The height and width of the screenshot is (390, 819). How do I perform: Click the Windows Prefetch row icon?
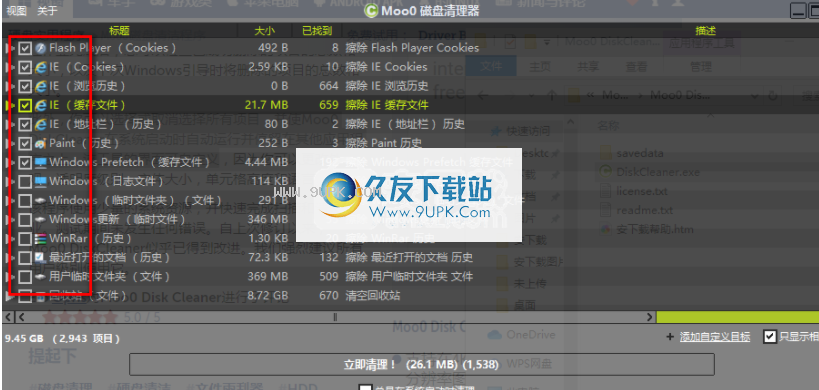(40, 162)
